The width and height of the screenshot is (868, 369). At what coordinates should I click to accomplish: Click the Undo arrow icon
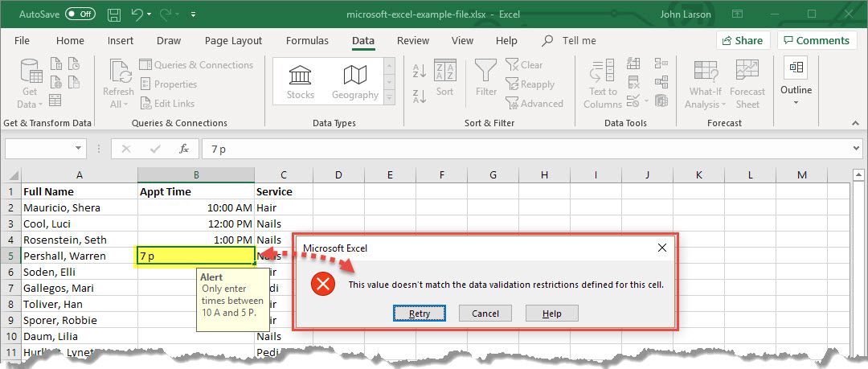click(x=137, y=14)
